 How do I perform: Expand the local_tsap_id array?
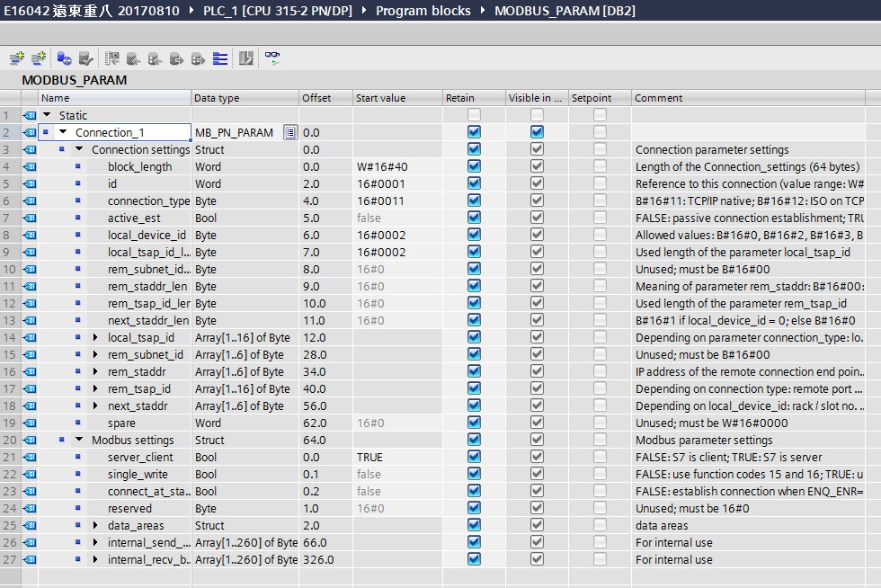[96, 338]
